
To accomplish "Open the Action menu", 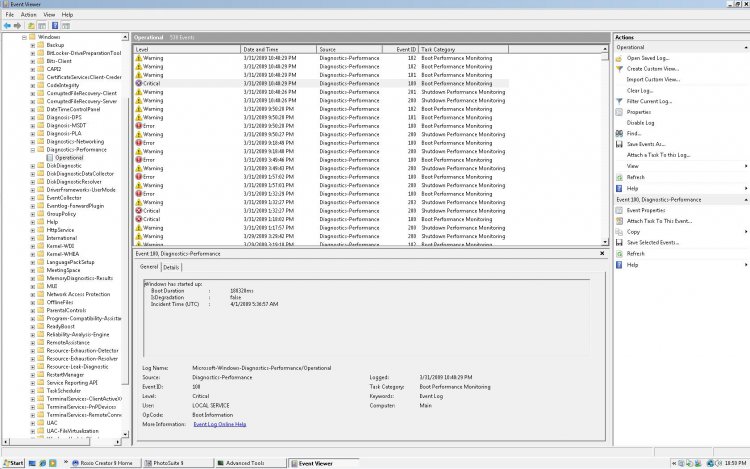I will (28, 15).
